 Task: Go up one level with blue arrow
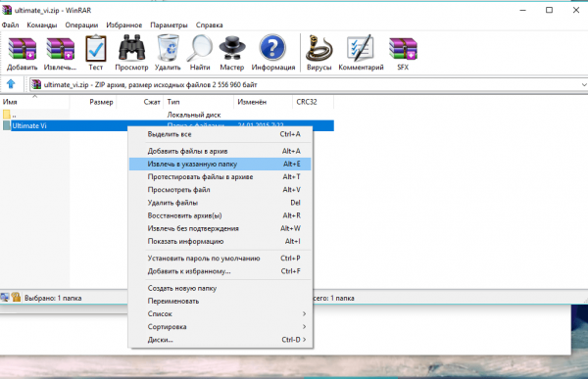[x=11, y=84]
